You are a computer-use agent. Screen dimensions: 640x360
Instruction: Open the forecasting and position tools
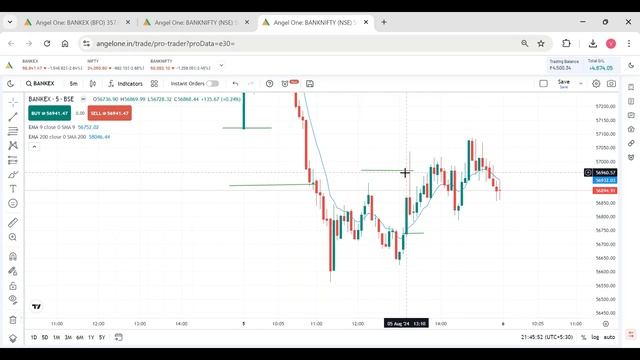click(13, 160)
